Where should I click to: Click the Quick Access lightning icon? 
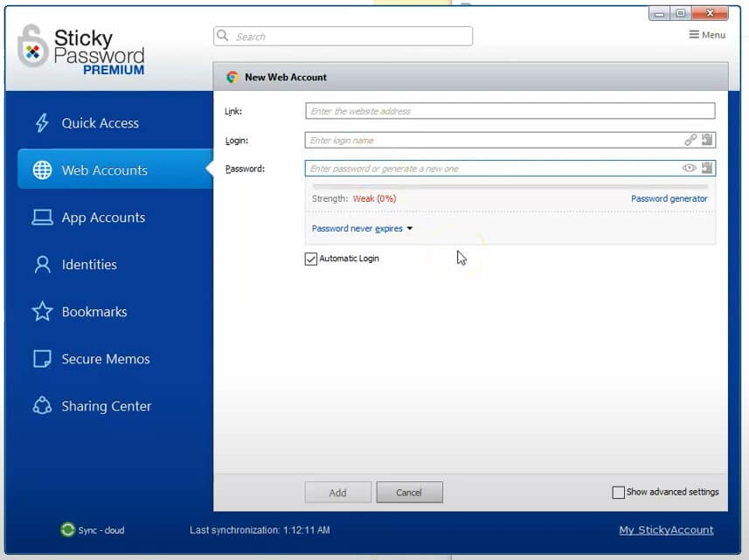pyautogui.click(x=42, y=122)
